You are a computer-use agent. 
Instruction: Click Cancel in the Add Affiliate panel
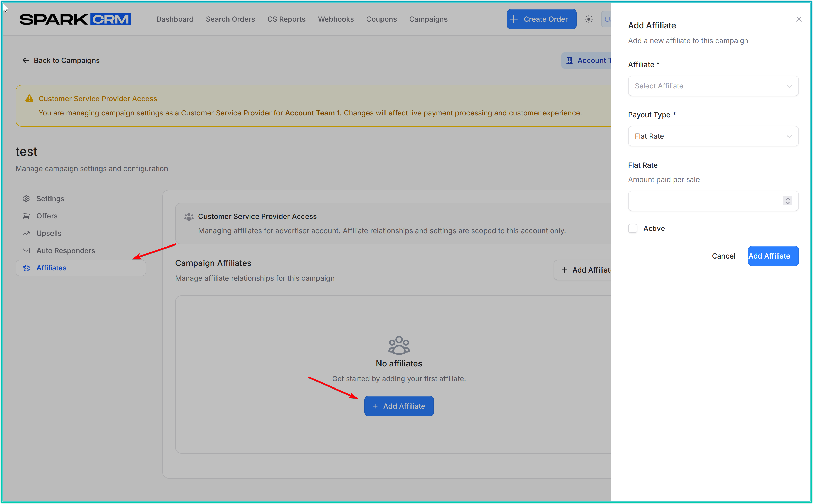pyautogui.click(x=723, y=256)
